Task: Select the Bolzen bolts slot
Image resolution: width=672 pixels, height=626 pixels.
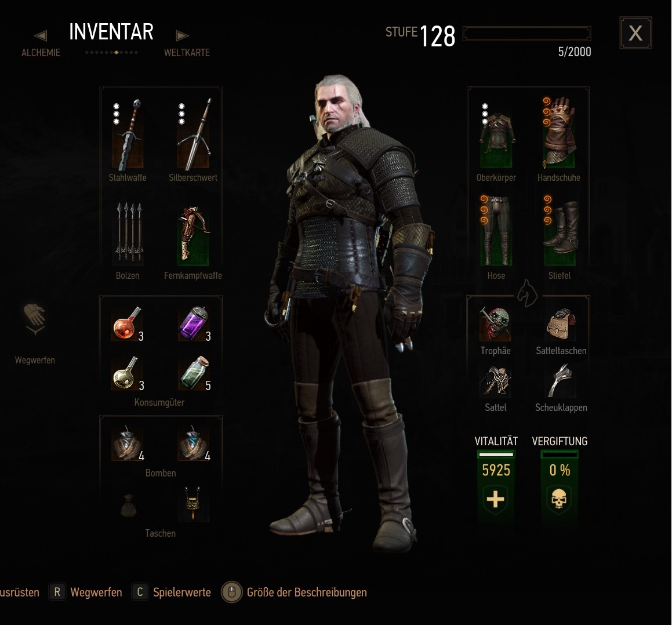Action: click(128, 234)
